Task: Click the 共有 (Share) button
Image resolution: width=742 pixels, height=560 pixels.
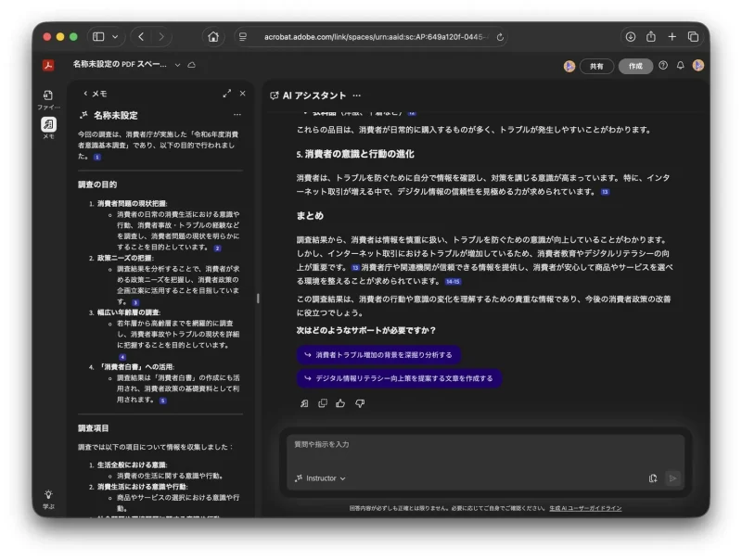Action: click(x=597, y=66)
